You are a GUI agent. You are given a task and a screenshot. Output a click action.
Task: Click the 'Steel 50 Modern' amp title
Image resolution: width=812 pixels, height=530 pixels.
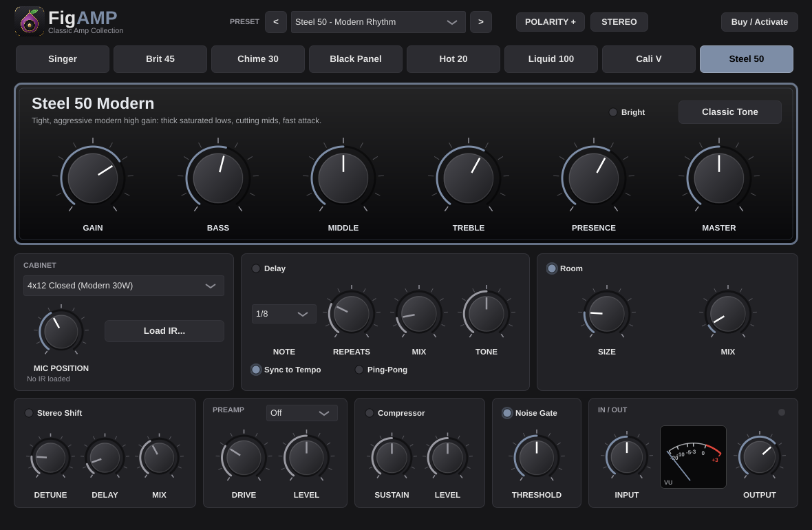click(x=93, y=104)
